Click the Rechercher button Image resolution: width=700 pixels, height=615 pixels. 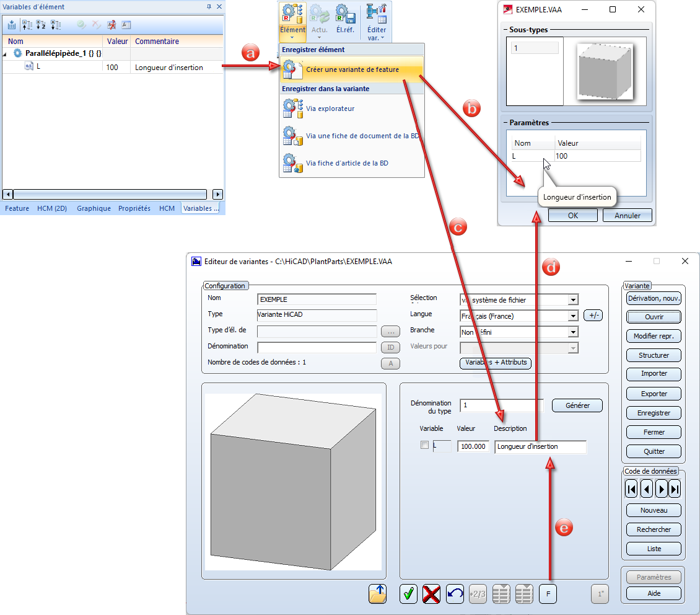coord(654,529)
